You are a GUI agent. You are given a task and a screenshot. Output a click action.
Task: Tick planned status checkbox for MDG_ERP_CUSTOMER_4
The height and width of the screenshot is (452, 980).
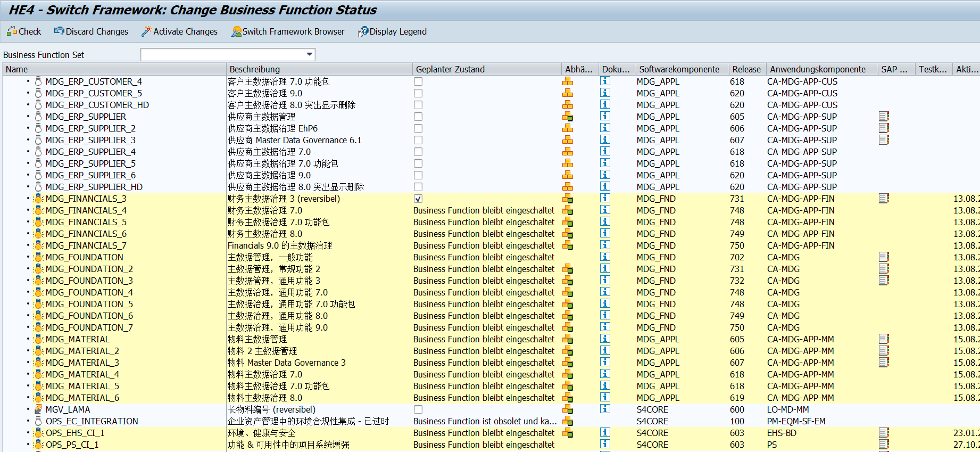418,81
